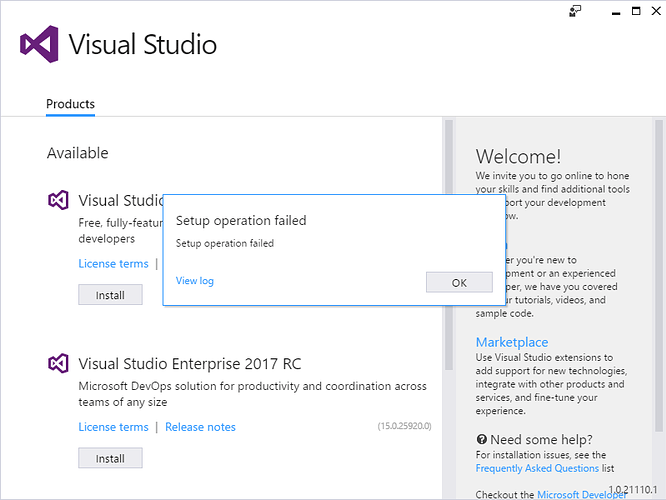Switch to the Products tab
666x500 pixels.
(x=71, y=104)
